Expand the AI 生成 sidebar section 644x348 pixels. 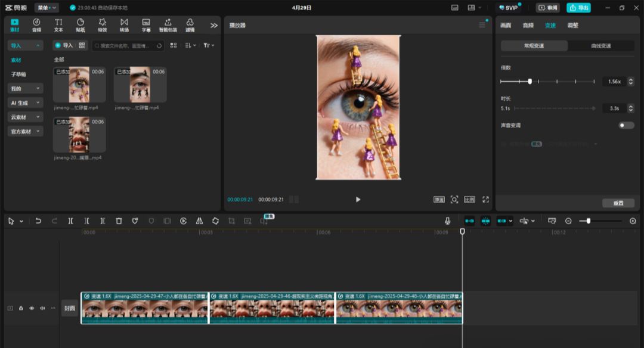(x=25, y=103)
